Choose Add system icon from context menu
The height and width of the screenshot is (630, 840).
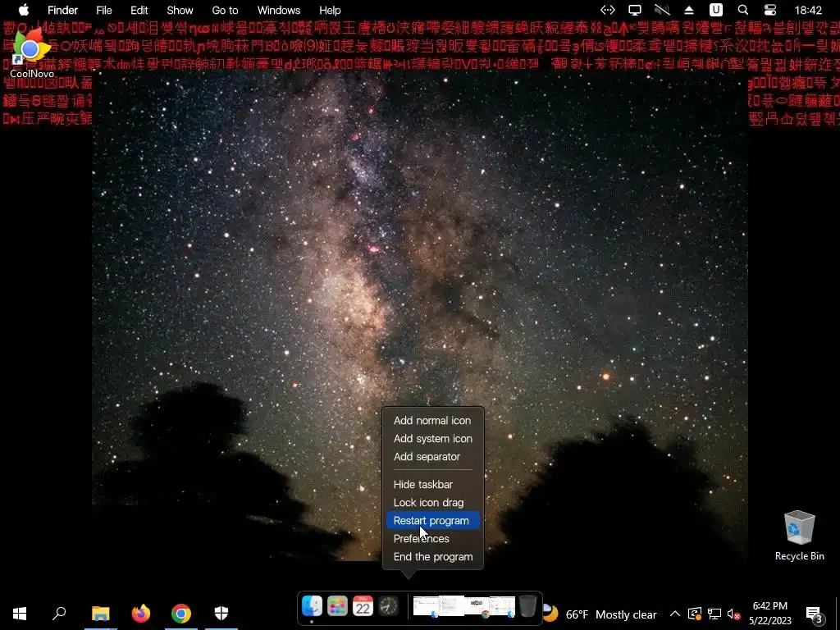click(433, 439)
